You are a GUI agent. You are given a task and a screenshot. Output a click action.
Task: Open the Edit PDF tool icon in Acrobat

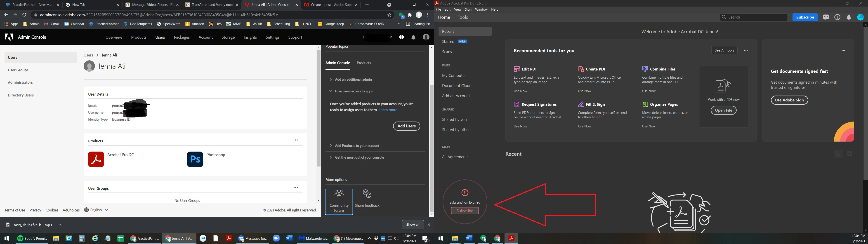coord(517,69)
